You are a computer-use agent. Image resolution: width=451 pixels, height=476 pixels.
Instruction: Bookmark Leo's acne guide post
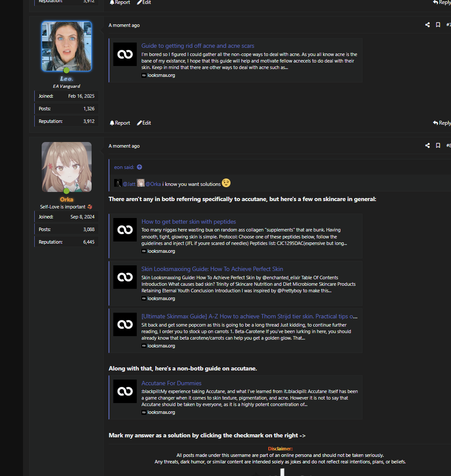point(438,25)
